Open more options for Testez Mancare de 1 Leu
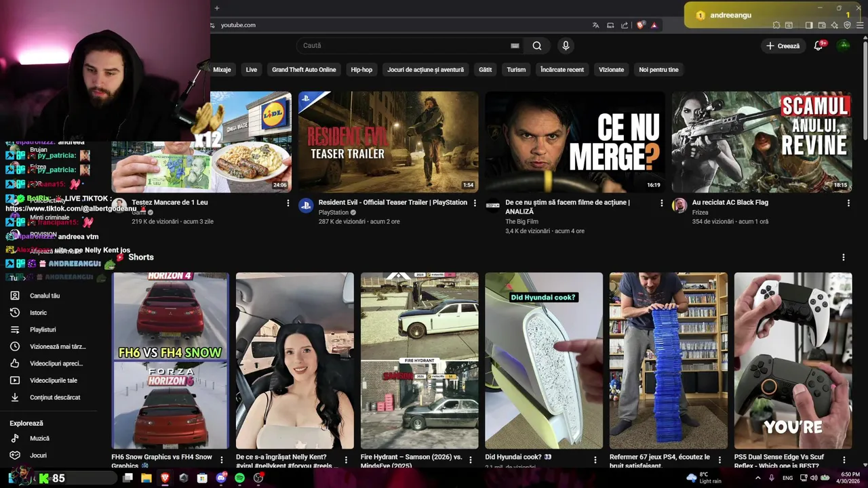 click(288, 203)
